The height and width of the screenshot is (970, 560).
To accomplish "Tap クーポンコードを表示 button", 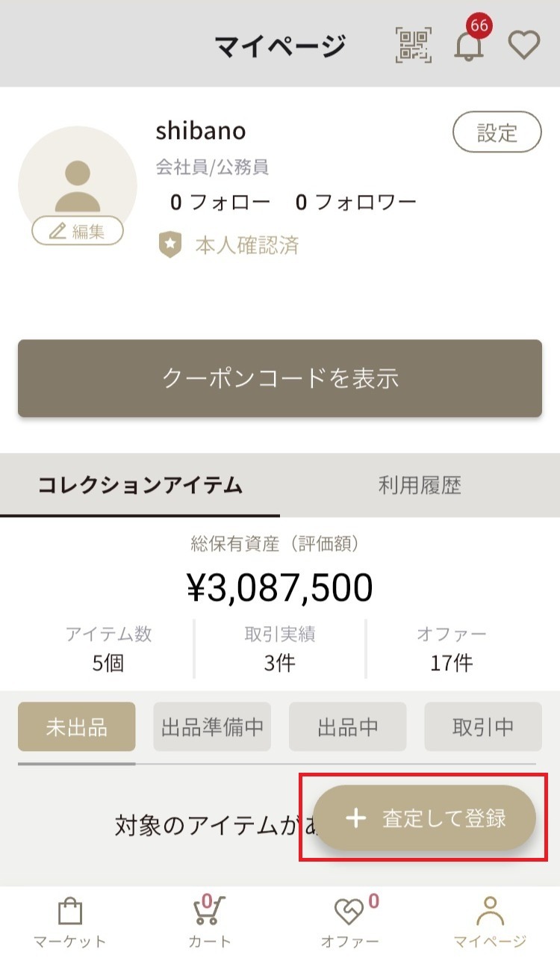I will click(280, 378).
